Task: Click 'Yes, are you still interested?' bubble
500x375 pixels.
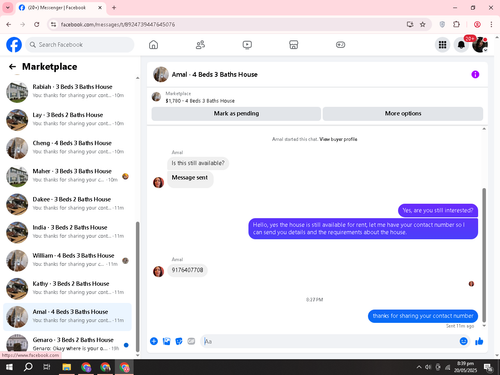Action: point(438,210)
